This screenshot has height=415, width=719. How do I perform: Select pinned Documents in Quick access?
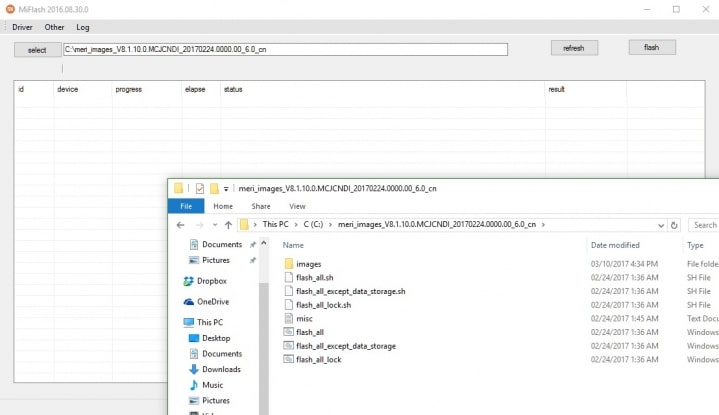[x=222, y=244]
